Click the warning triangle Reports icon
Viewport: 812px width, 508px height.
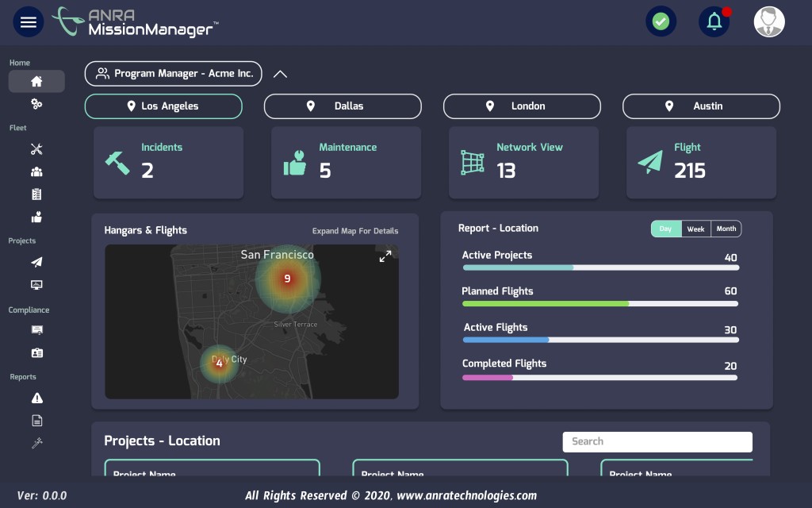(x=36, y=398)
